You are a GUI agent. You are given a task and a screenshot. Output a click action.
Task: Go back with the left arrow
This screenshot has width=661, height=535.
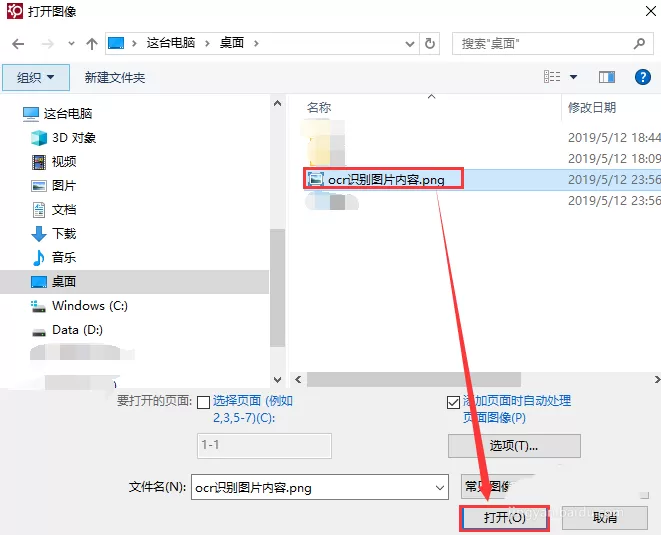pyautogui.click(x=18, y=43)
